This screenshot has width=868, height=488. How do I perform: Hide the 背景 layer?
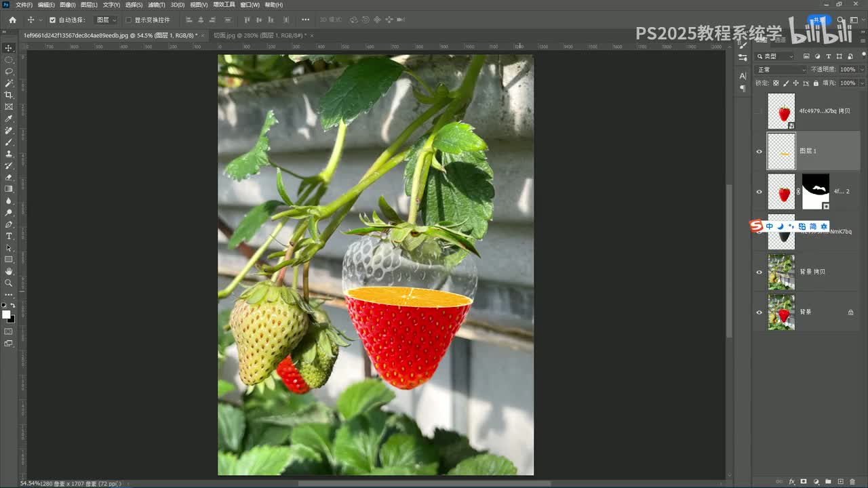[759, 312]
